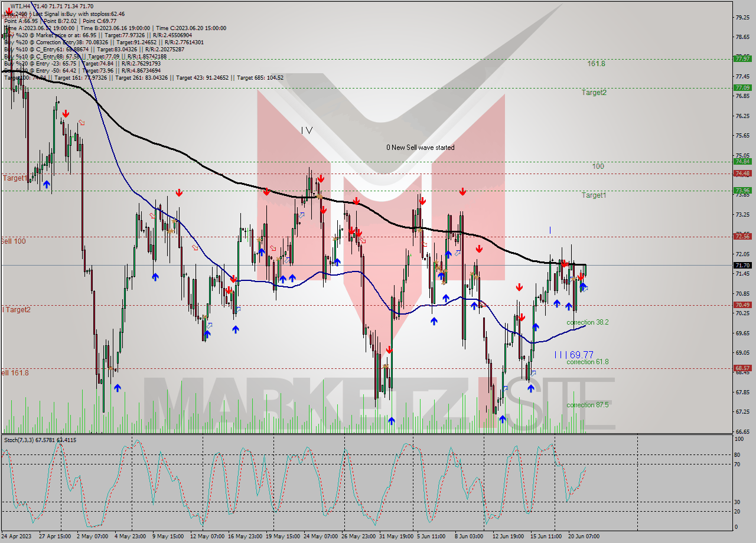Click the green '161.8' Fibonacci label
The image size is (756, 543).
[596, 63]
